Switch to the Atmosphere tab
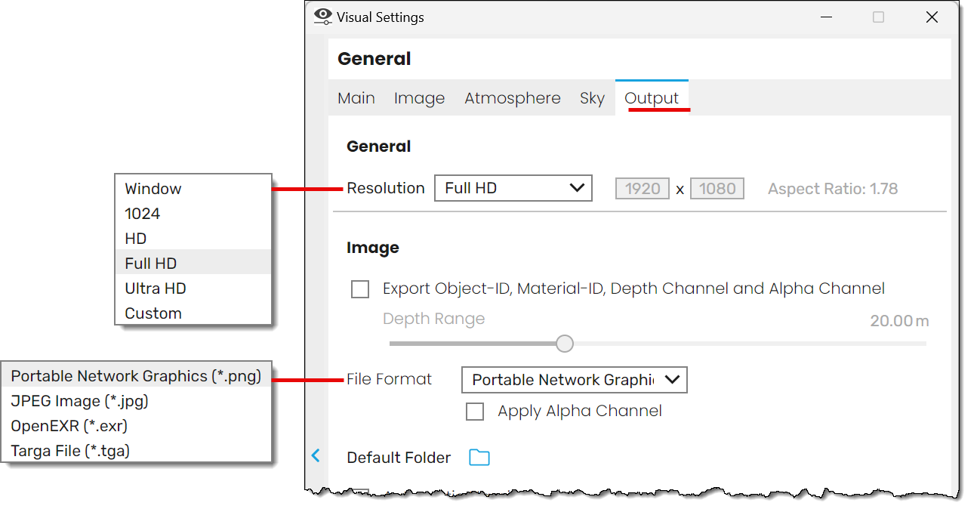980x509 pixels. [x=512, y=97]
